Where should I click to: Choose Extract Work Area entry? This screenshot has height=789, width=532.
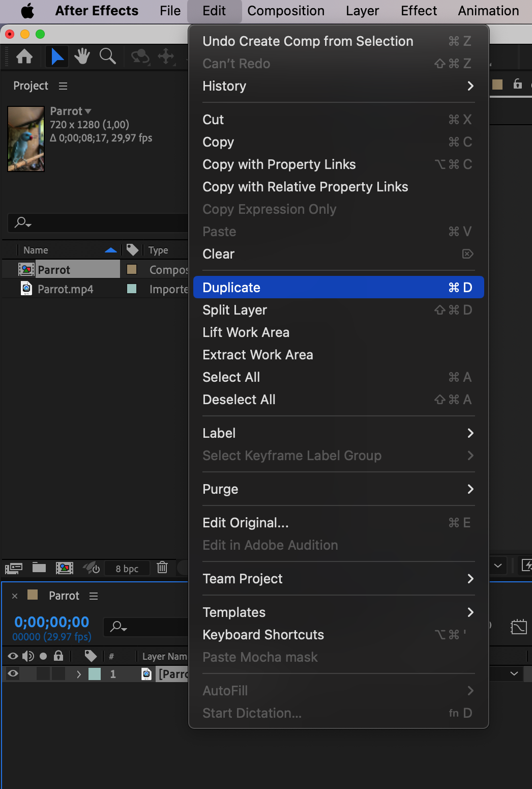[x=338, y=355]
